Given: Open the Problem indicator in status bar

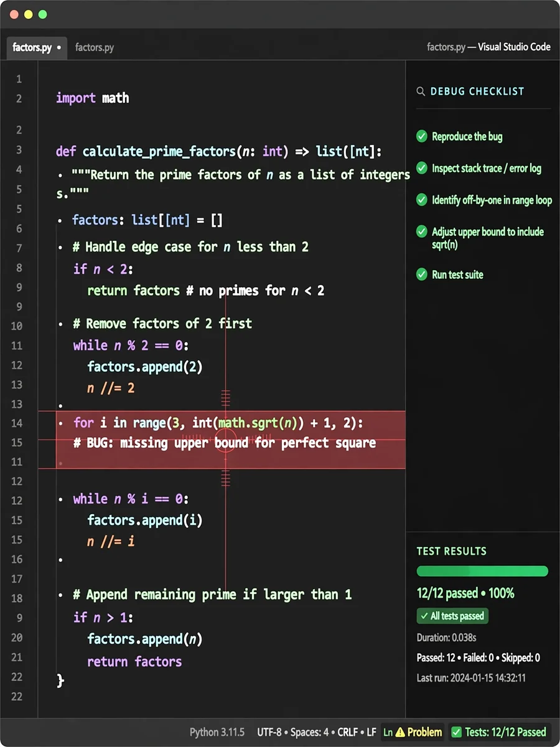Looking at the screenshot, I should (x=413, y=732).
